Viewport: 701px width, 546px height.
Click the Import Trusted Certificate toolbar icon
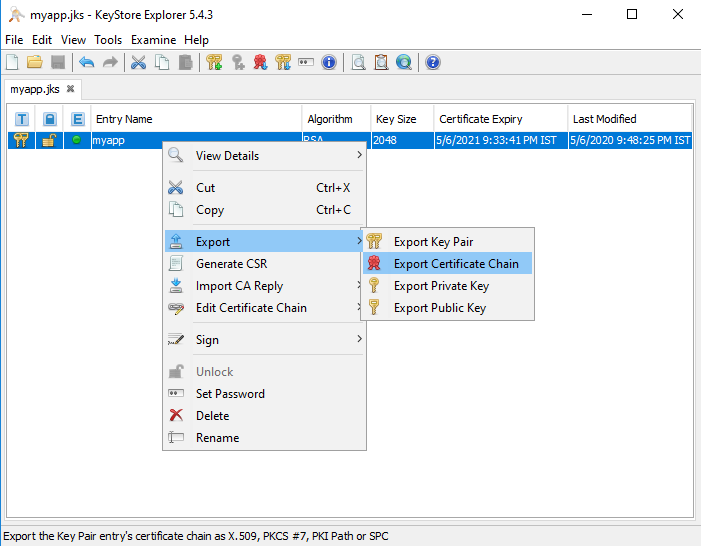(x=260, y=62)
